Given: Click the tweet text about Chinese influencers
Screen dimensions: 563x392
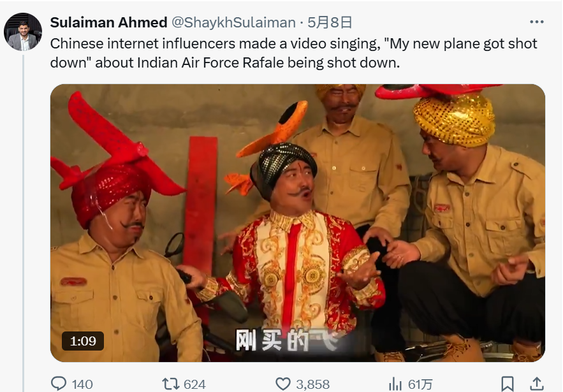Looking at the screenshot, I should click(293, 54).
